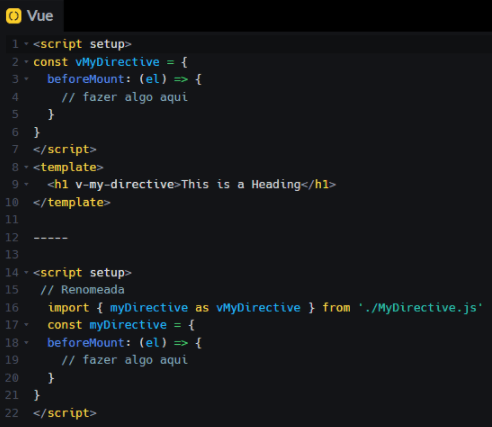Screen dimensions: 492x427
Task: Click the '<template>' opening tag on line 8
Action: click(x=68, y=167)
